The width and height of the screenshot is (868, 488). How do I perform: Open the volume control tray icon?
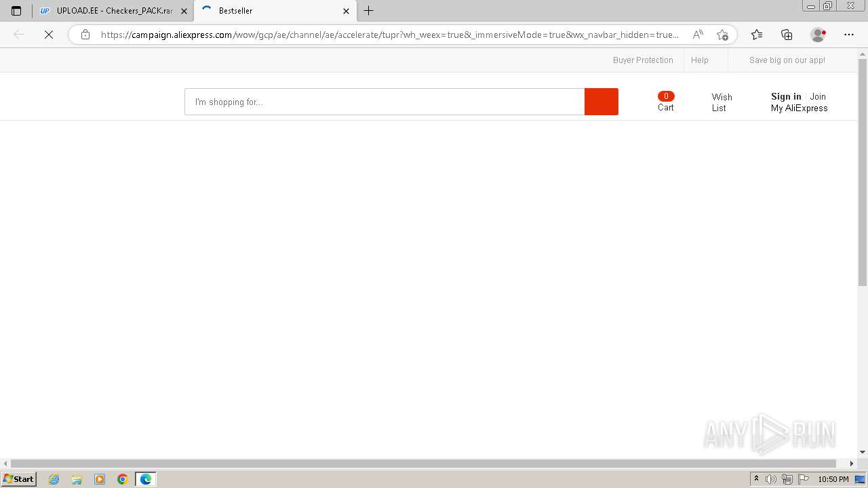tap(771, 479)
